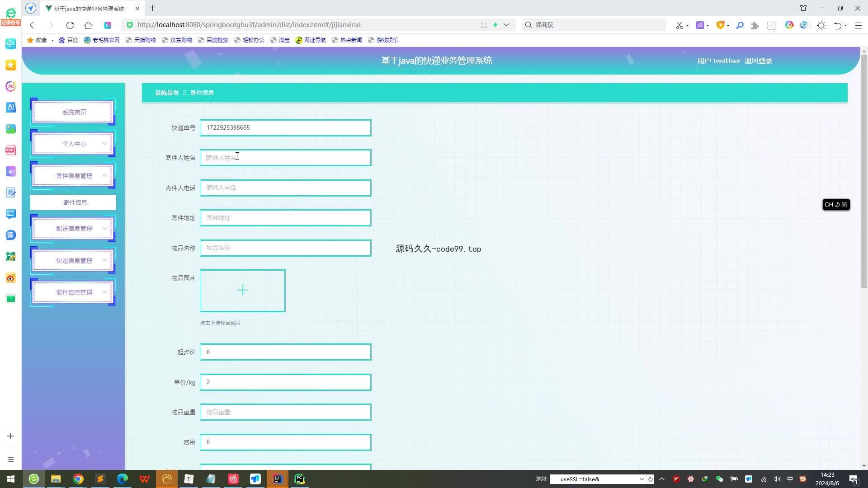868x488 pixels.
Task: Open IntelliJ IDEA from the taskbar
Action: [278, 479]
